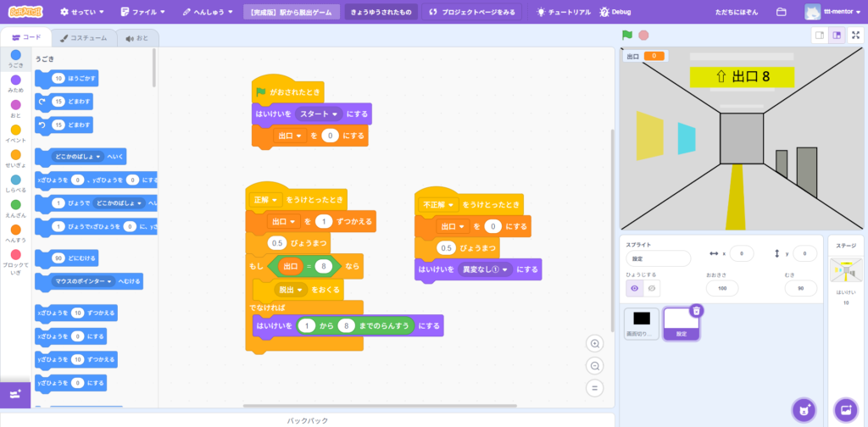Show the sprite with eye icon
Viewport: 868px width, 427px height.
coord(635,288)
